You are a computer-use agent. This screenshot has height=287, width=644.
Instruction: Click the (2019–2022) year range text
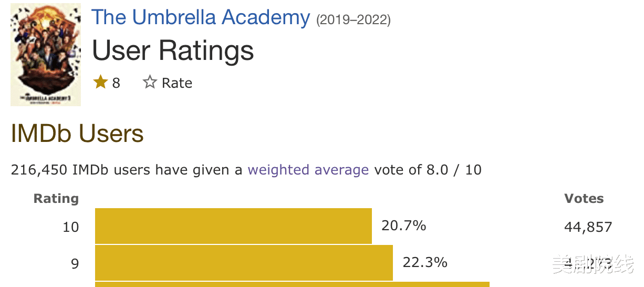[353, 20]
